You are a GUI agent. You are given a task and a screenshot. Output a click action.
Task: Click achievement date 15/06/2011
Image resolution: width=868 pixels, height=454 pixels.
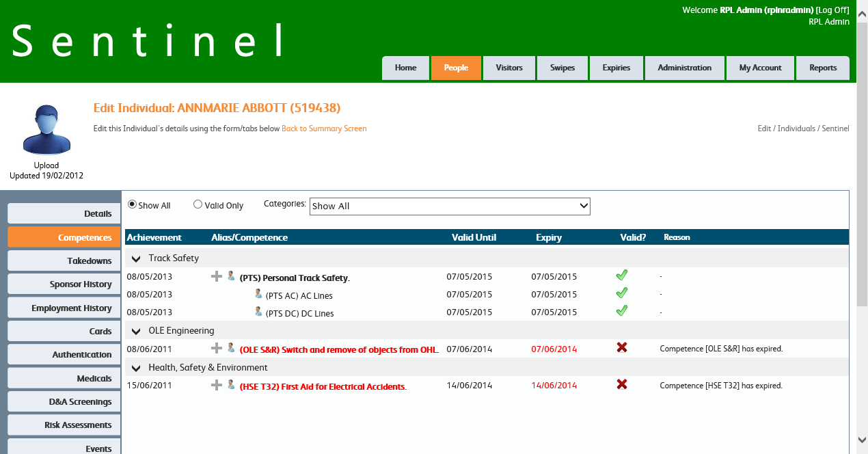click(150, 386)
